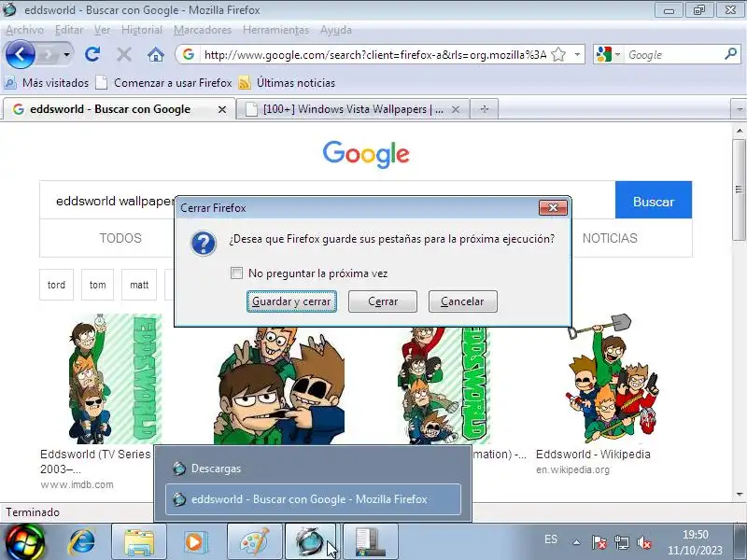Image resolution: width=747 pixels, height=560 pixels.
Task: Stop loading with the X toolbar icon
Action: pos(124,55)
